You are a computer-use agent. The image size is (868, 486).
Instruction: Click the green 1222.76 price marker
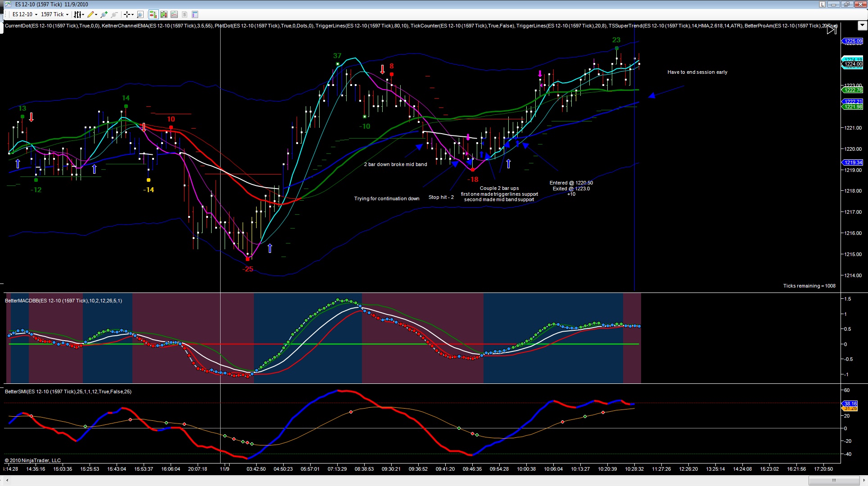[853, 90]
